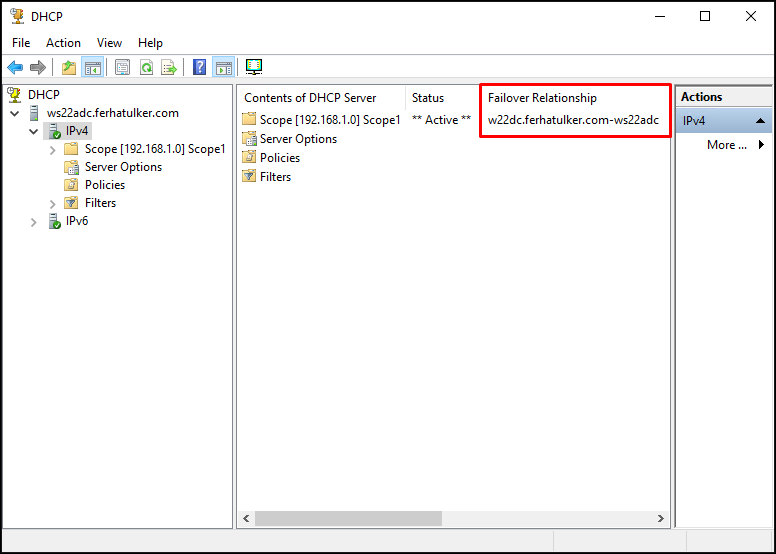
Task: Expand Scope [192.168.1.0] Scope1 in tree
Action: (x=52, y=150)
